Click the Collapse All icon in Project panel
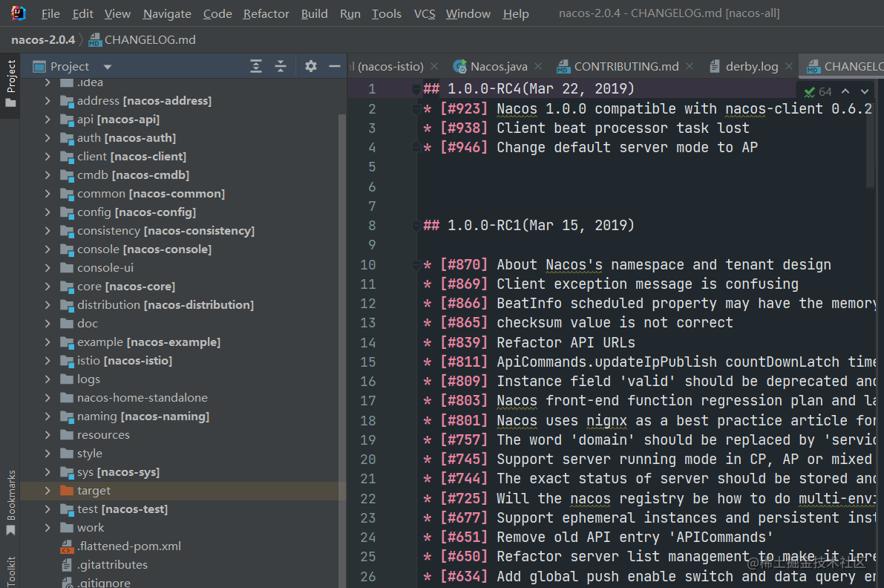Screen dimensions: 884x588 (281, 67)
